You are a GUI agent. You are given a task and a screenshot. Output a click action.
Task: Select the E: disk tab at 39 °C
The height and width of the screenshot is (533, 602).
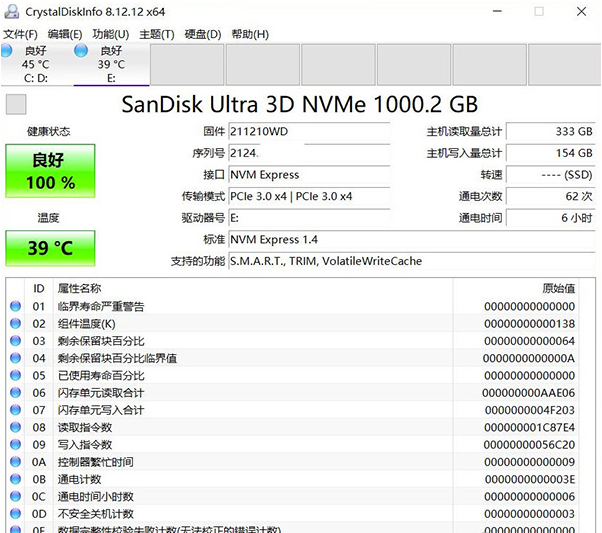click(111, 64)
